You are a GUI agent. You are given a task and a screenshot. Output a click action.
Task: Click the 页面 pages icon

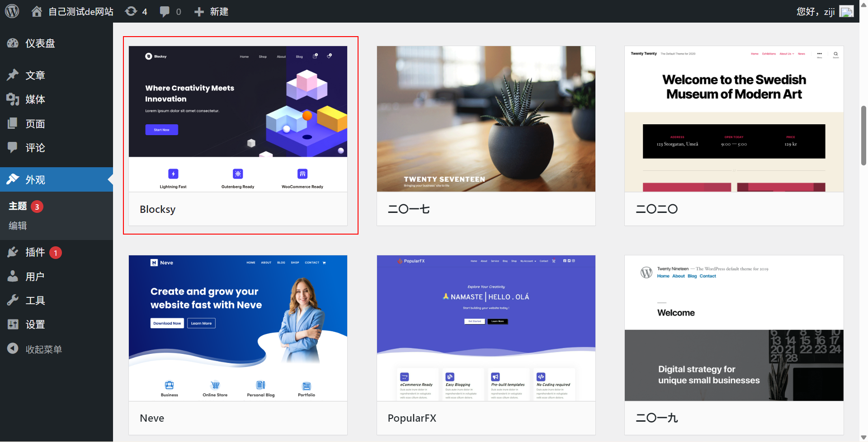click(x=13, y=123)
